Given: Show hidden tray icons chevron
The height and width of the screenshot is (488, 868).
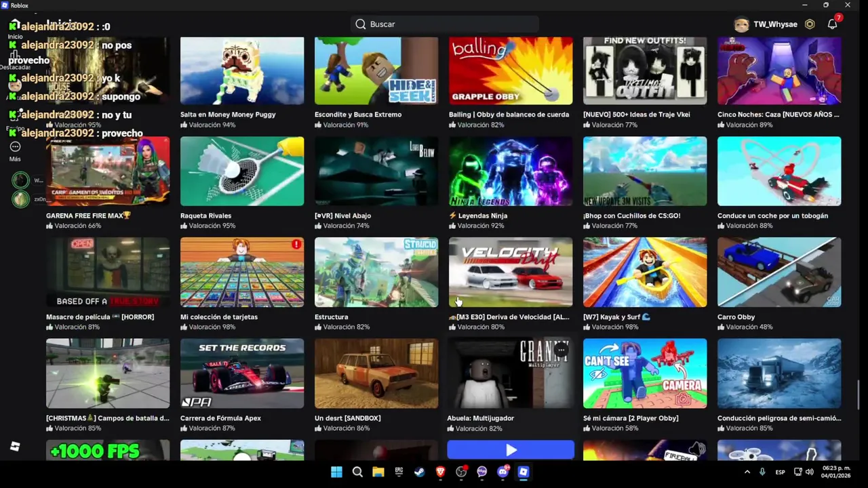Looking at the screenshot, I should point(747,472).
